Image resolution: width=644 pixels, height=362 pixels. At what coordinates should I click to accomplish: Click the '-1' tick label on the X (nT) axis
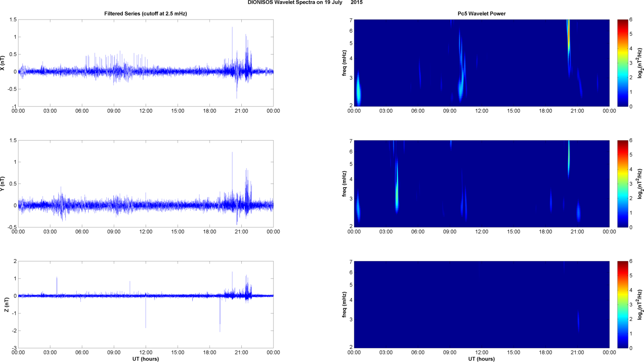tap(14, 107)
